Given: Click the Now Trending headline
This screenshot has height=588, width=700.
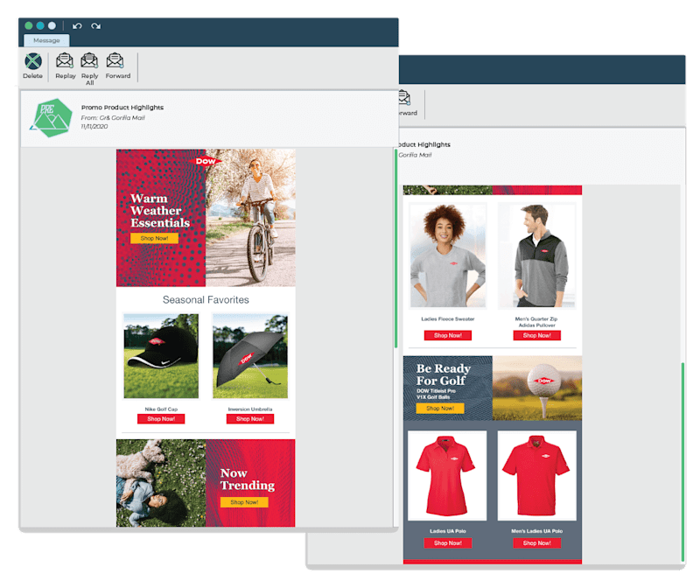Looking at the screenshot, I should coord(248,479).
